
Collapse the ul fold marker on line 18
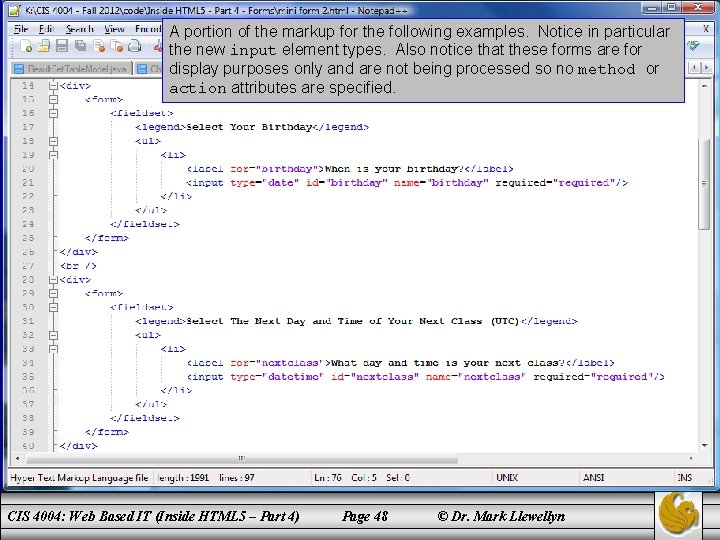[x=53, y=141]
